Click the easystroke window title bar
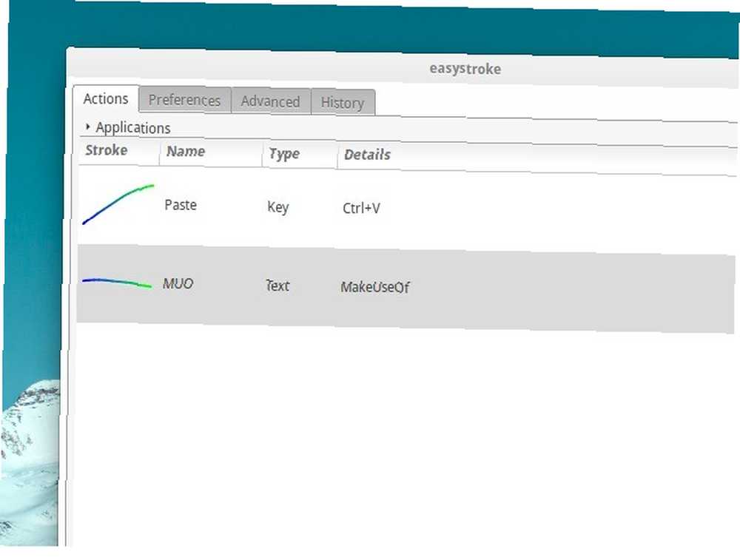 click(403, 67)
